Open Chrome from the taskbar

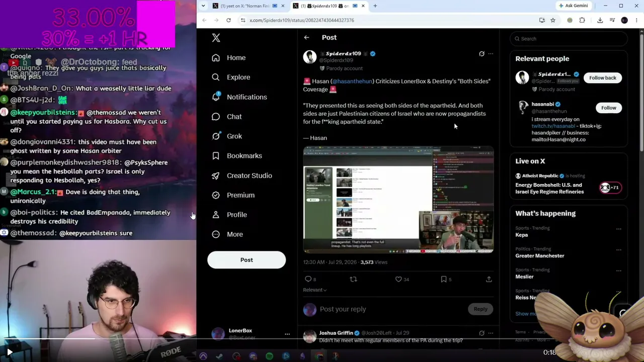(x=319, y=356)
